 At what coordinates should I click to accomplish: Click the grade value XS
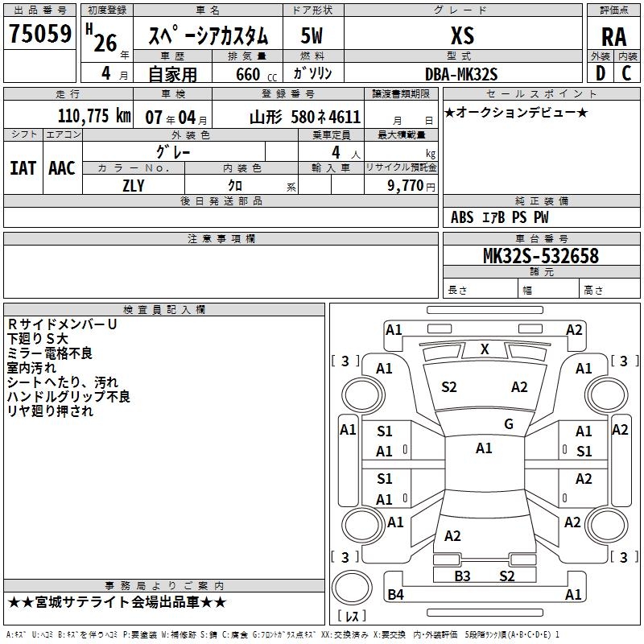[462, 35]
